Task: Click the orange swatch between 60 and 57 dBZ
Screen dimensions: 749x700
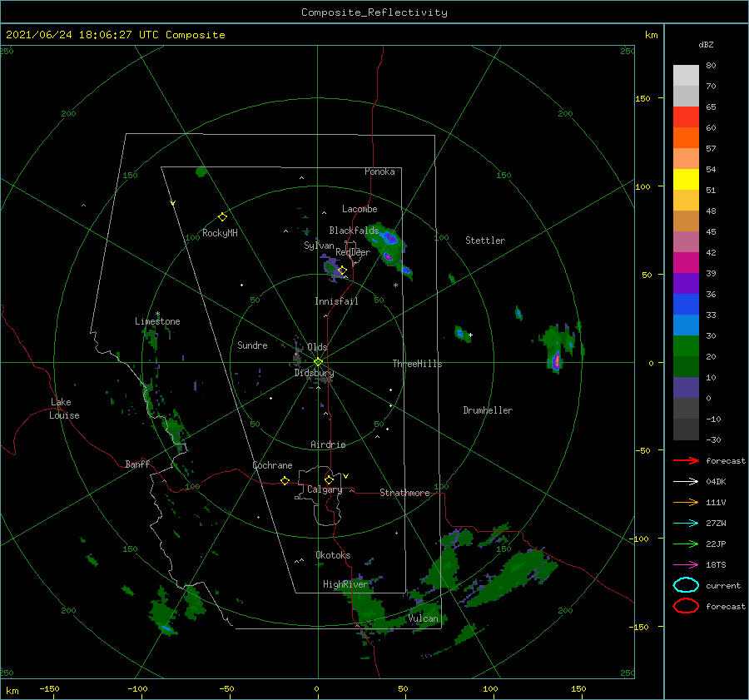Action: coord(686,138)
